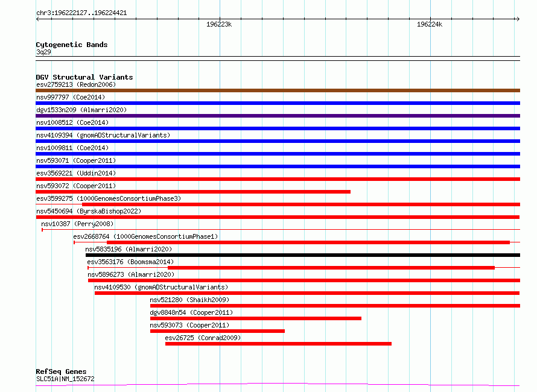Click the RefSeq Genes track title

click(61, 371)
